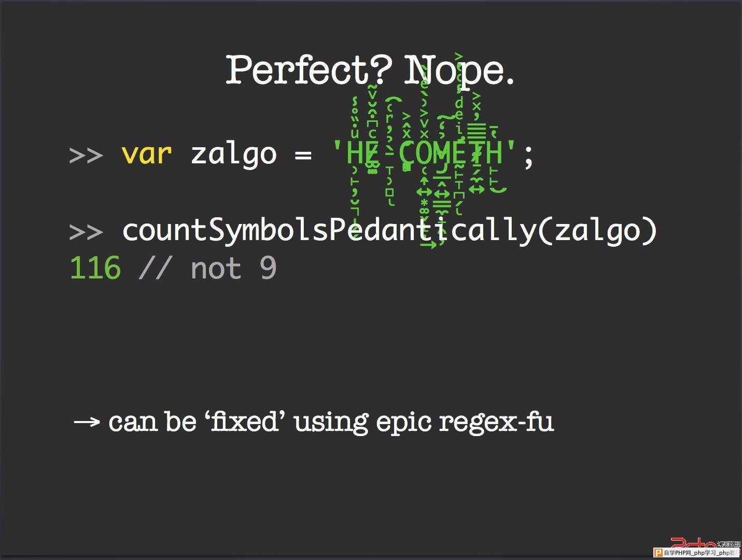Click the word 'Nope.' in the title
The image size is (742, 560).
pos(459,70)
